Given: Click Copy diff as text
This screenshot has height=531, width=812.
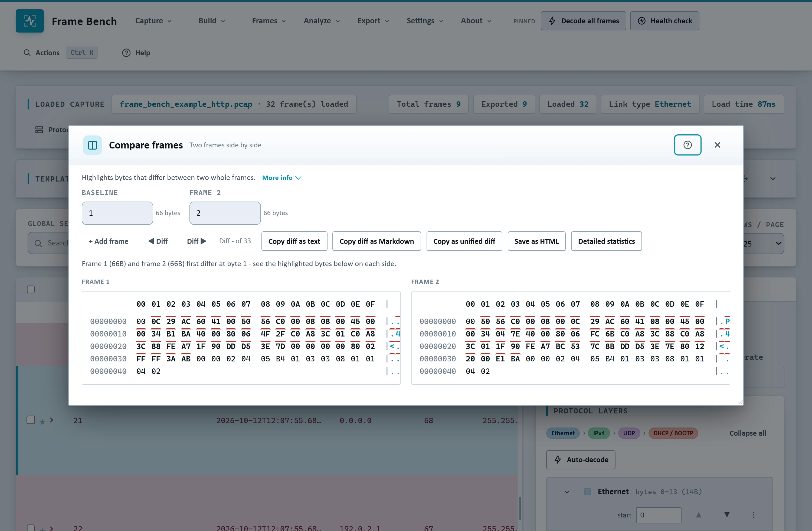Looking at the screenshot, I should pos(294,241).
